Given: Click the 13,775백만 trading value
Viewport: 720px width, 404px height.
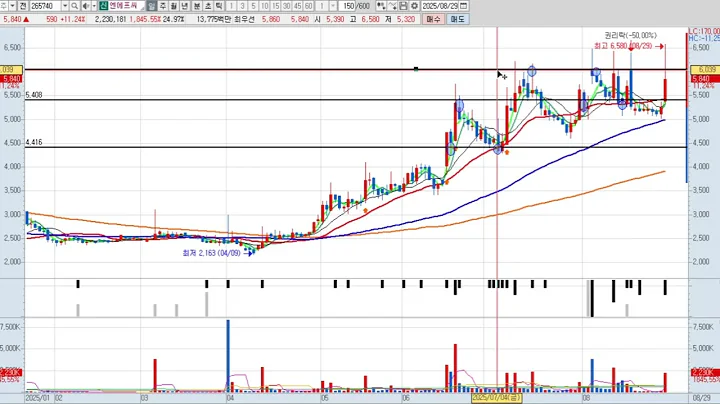Looking at the screenshot, I should 212,19.
